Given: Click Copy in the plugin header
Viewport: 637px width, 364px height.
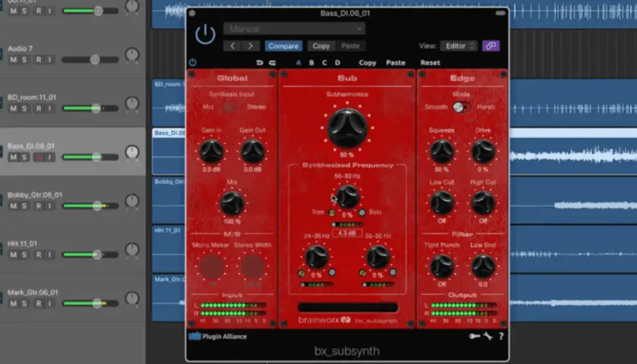Looking at the screenshot, I should (321, 46).
